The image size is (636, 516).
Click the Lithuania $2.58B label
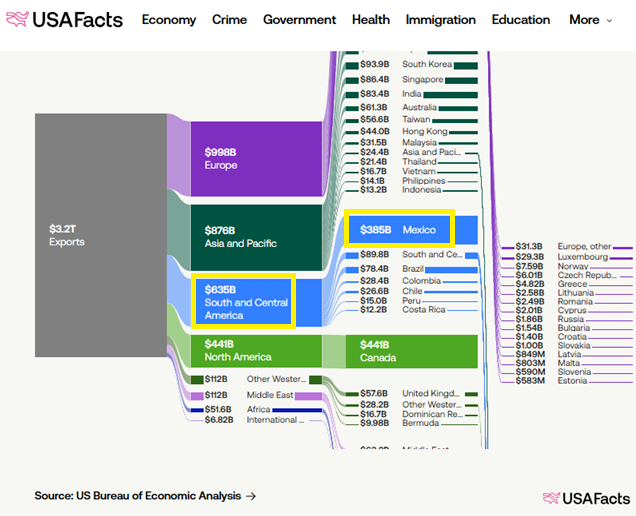point(554,293)
